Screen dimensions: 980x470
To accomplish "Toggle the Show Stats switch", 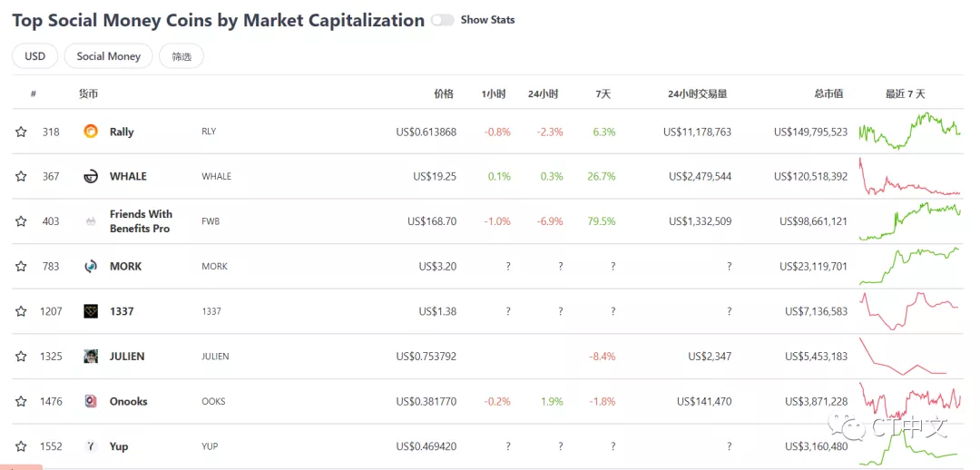I will pos(443,20).
